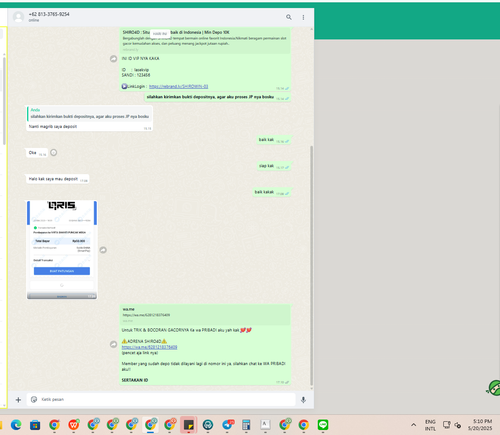The width and height of the screenshot is (500, 435).
Task: Open the SHIRO4D site preview card
Action: [x=205, y=40]
